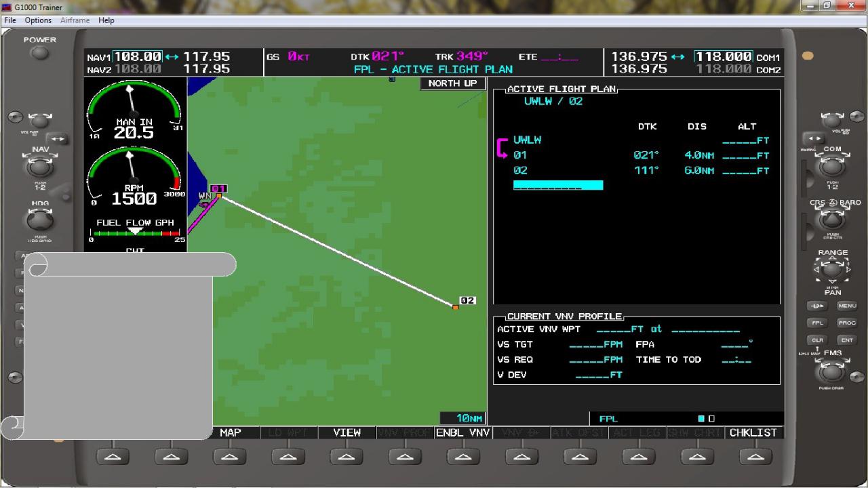Click the 021° DTK value for waypoint 01
This screenshot has width=868, height=488.
coord(646,155)
